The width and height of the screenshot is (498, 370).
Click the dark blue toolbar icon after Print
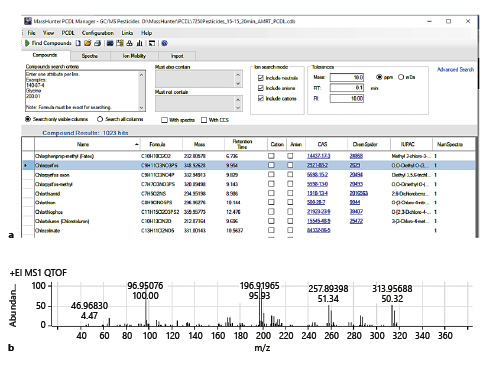(110, 43)
